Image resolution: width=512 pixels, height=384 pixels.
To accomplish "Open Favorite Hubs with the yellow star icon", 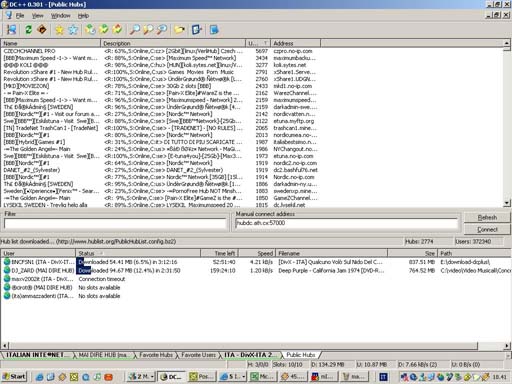I will [59, 30].
